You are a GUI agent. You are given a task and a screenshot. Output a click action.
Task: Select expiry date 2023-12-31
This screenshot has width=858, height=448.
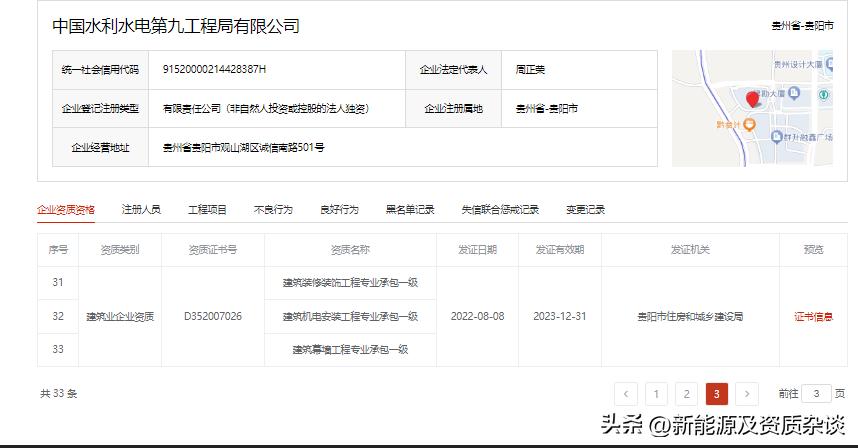pyautogui.click(x=560, y=317)
